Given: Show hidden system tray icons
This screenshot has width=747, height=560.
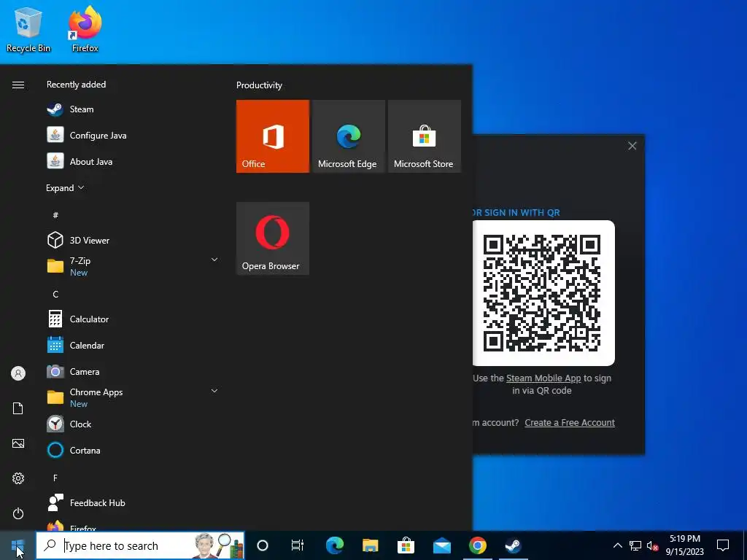Looking at the screenshot, I should point(617,545).
